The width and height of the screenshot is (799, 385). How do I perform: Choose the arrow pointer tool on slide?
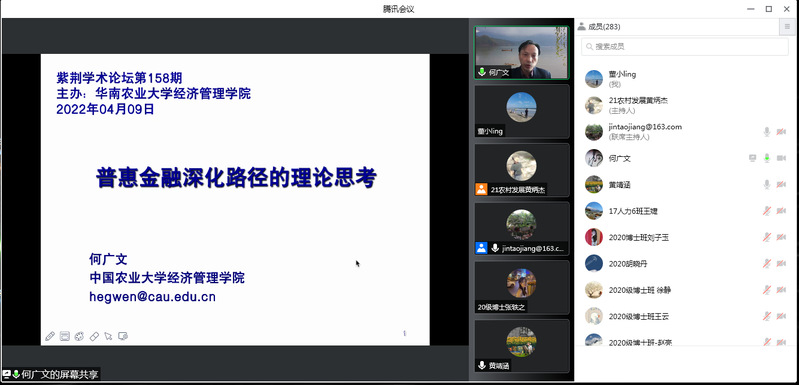108,336
